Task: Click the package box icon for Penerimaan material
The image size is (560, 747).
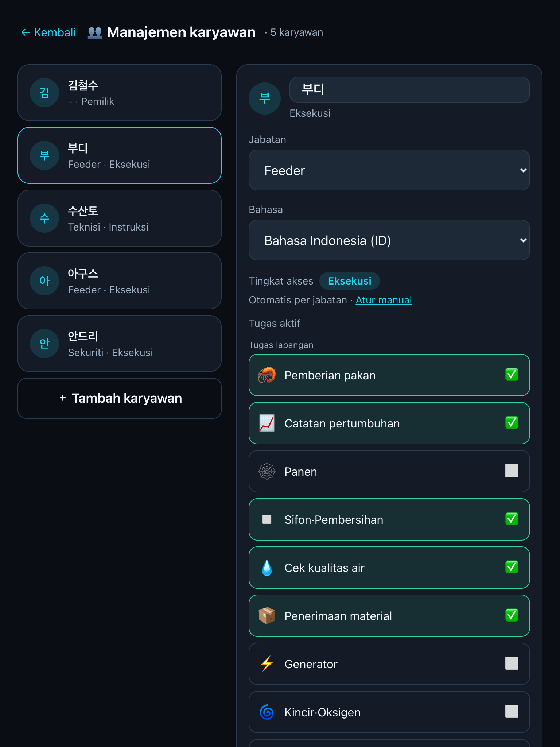Action: 267,616
